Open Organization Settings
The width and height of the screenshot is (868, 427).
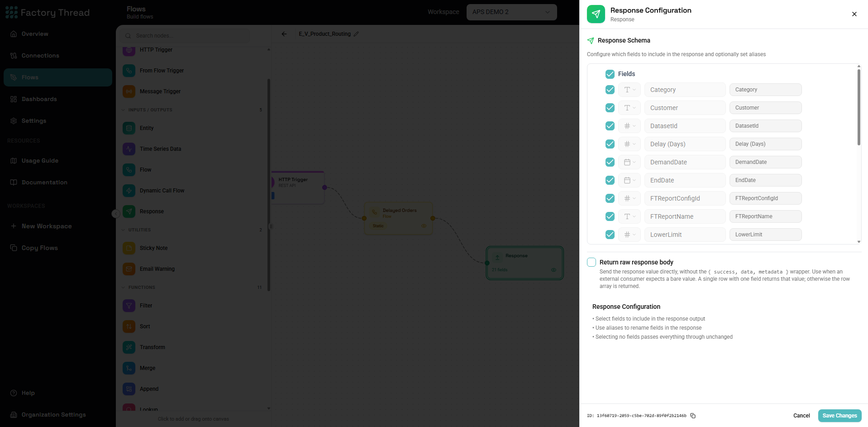[58, 415]
